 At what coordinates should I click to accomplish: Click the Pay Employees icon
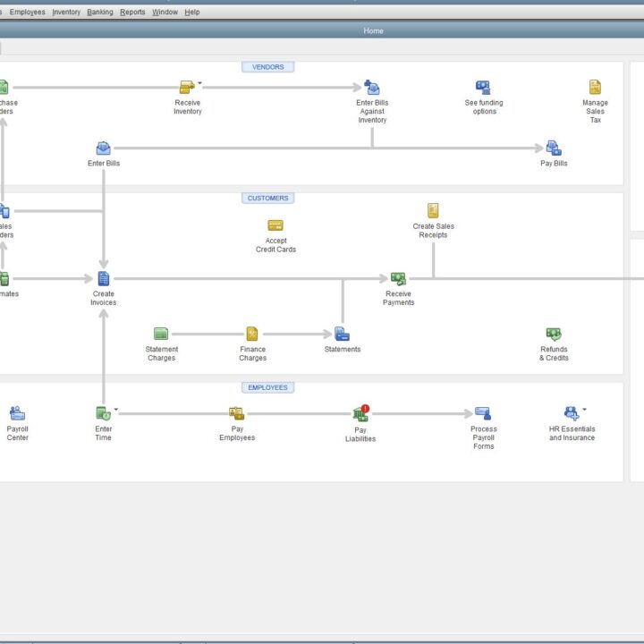tap(236, 413)
